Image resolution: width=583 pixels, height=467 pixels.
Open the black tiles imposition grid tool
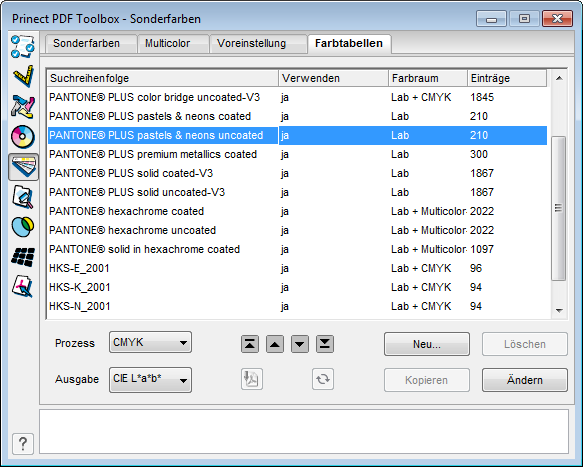[23, 257]
